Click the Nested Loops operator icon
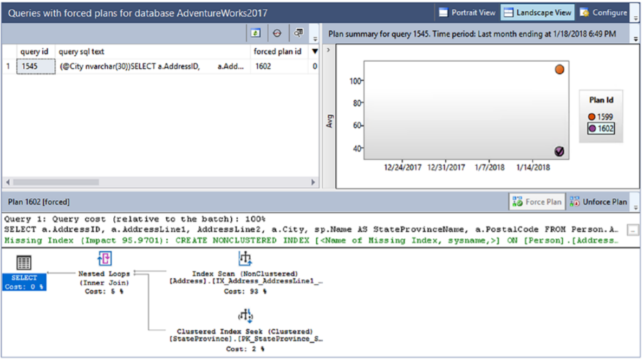Image resolution: width=644 pixels, height=359 pixels. coord(105,259)
